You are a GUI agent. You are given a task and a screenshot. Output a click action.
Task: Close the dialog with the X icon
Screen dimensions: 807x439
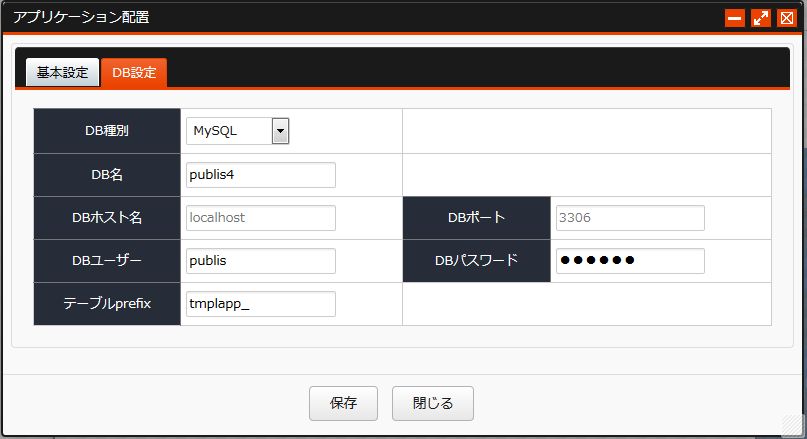tap(787, 18)
